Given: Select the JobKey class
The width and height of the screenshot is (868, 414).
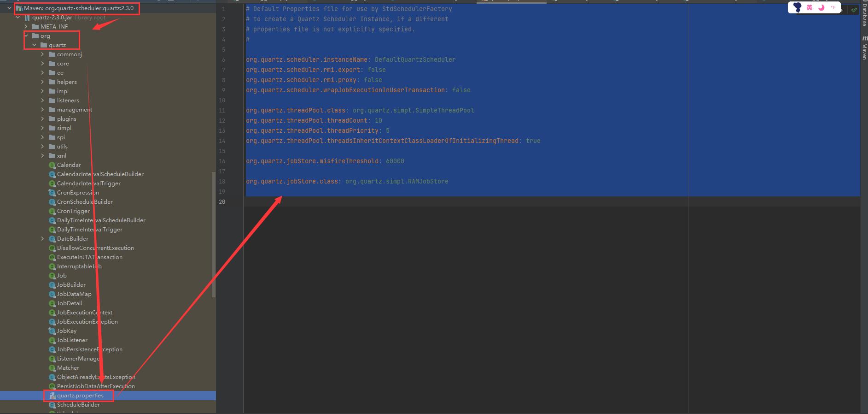Looking at the screenshot, I should click(67, 331).
